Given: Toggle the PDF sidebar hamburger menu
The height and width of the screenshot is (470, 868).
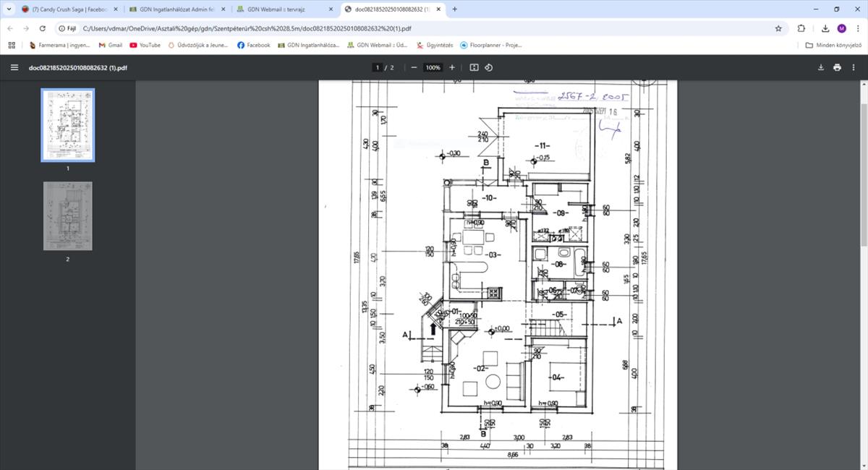Looking at the screenshot, I should pyautogui.click(x=14, y=67).
